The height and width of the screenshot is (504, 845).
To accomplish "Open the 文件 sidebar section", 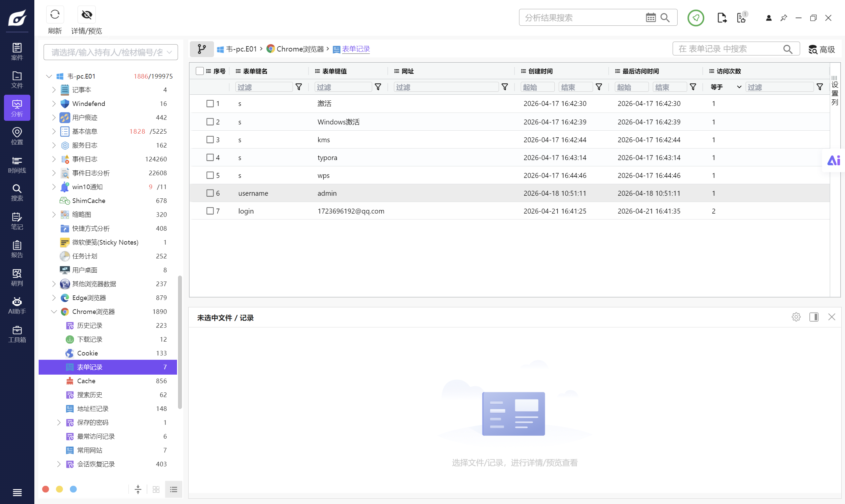I will (x=17, y=80).
